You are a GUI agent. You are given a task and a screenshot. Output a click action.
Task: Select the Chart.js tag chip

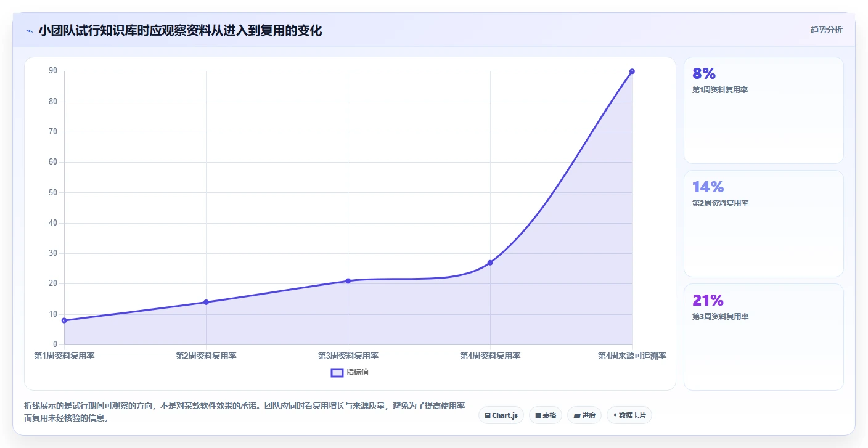coord(501,415)
